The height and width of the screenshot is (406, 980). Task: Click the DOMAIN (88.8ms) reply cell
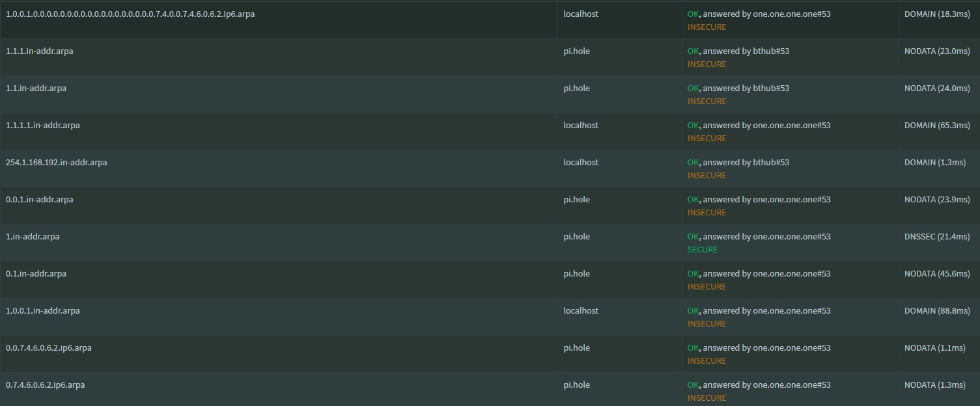point(937,310)
